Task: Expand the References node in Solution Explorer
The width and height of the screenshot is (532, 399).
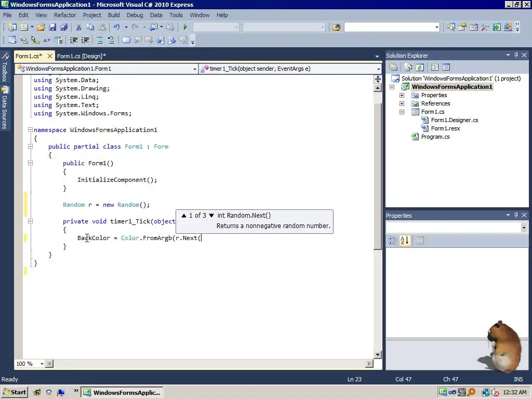Action: click(x=402, y=103)
